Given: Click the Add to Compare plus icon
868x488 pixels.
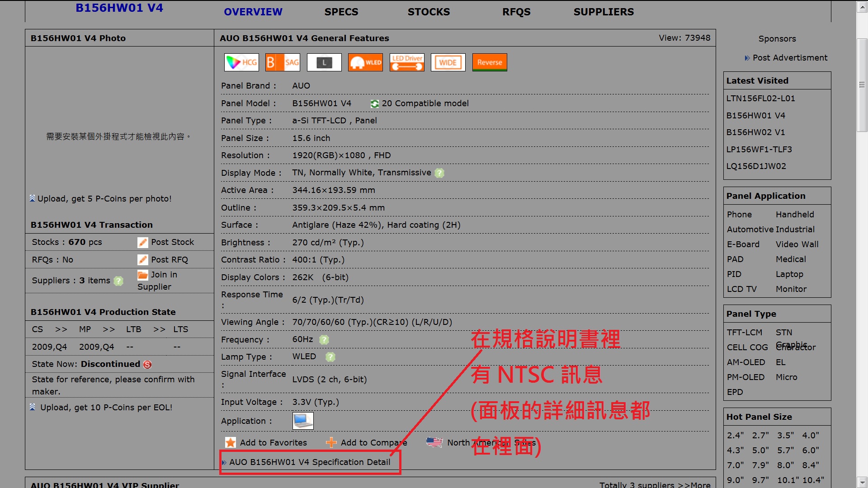Looking at the screenshot, I should 331,442.
